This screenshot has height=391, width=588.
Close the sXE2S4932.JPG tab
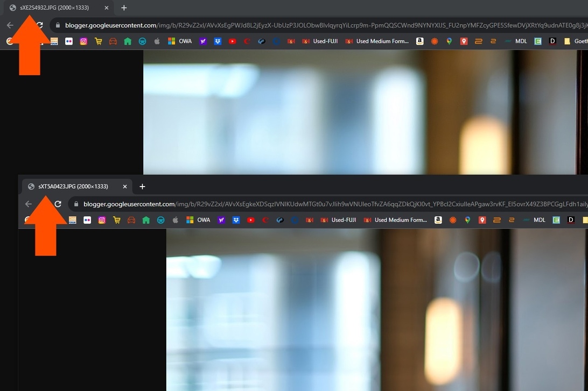click(107, 8)
